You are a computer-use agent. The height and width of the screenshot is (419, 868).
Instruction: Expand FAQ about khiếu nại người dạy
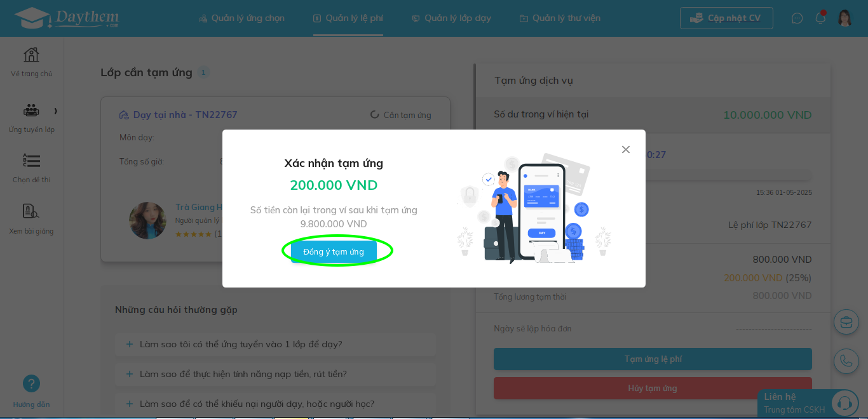[276, 404]
